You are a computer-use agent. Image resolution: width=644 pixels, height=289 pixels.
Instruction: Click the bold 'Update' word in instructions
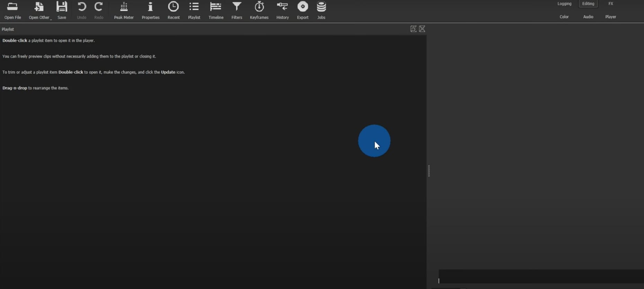tap(168, 72)
